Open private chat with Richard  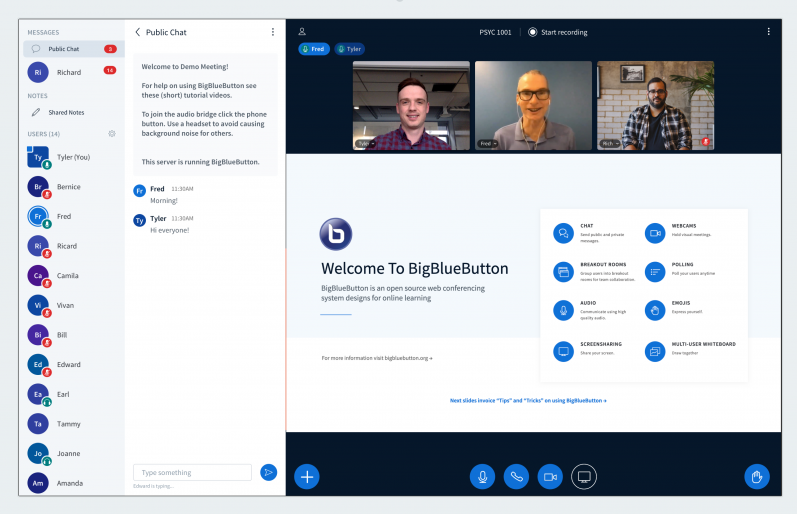(72, 72)
